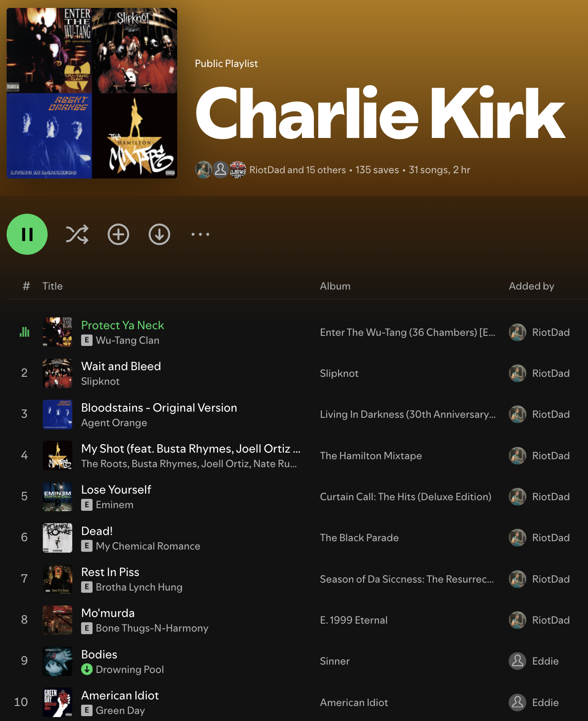This screenshot has height=721, width=588.
Task: Click the American Idiot cover thumbnail
Action: click(x=57, y=702)
